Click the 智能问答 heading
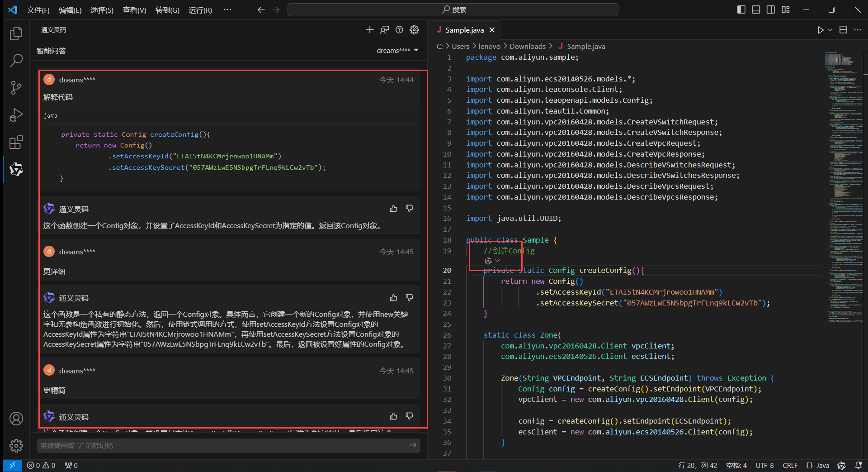The width and height of the screenshot is (868, 472). click(x=51, y=51)
